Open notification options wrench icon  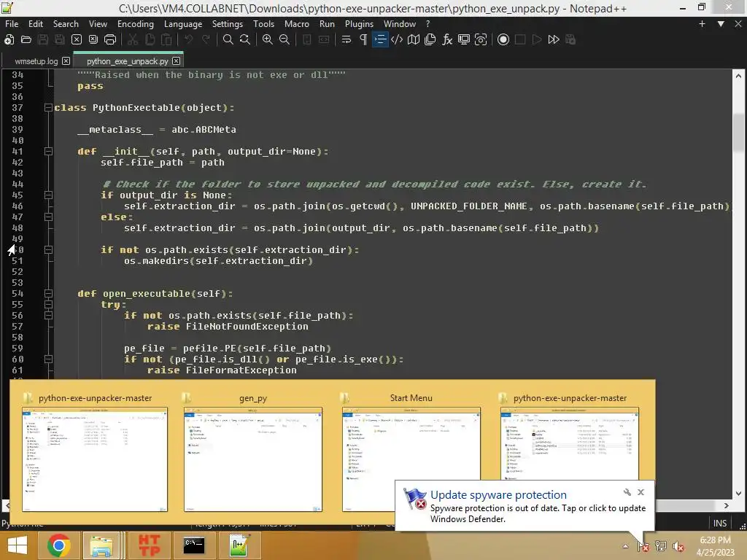(627, 492)
